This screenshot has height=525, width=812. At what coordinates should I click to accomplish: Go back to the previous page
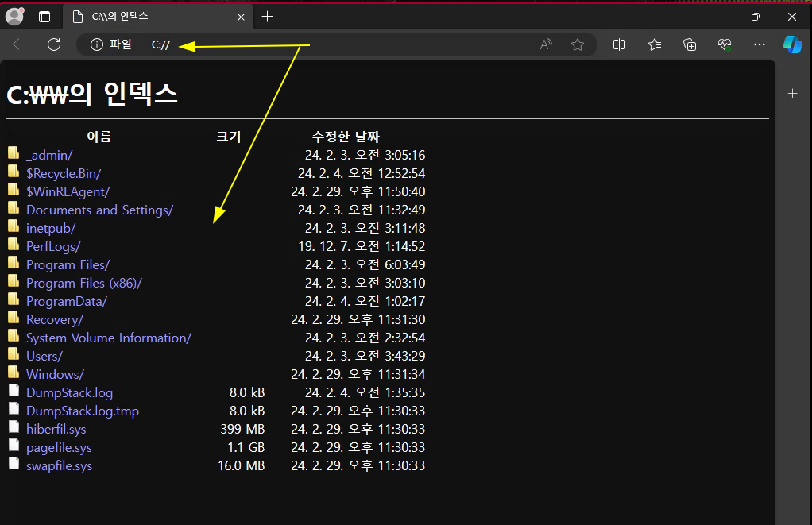19,44
